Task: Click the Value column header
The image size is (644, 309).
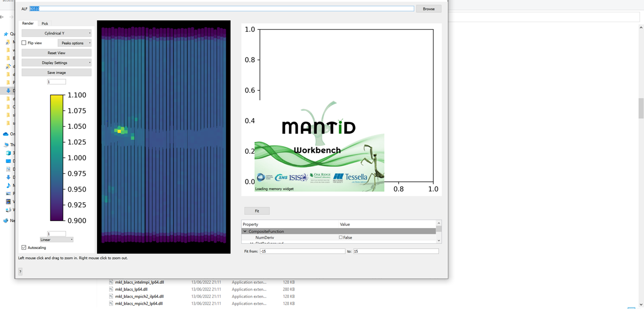Action: click(345, 224)
